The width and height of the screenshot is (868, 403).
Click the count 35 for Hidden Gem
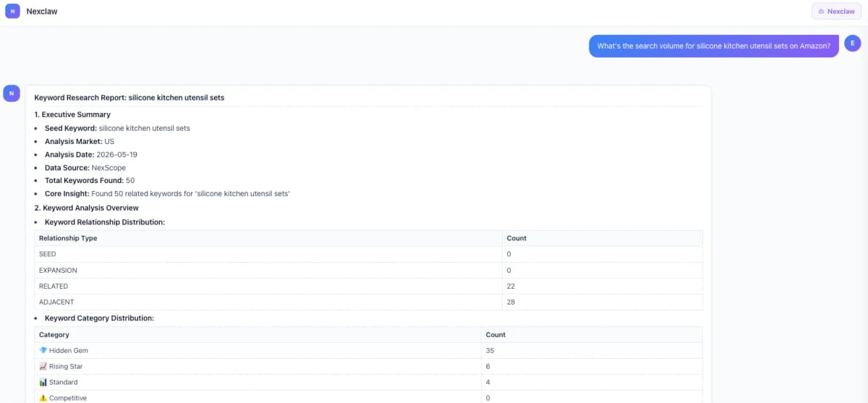point(490,350)
